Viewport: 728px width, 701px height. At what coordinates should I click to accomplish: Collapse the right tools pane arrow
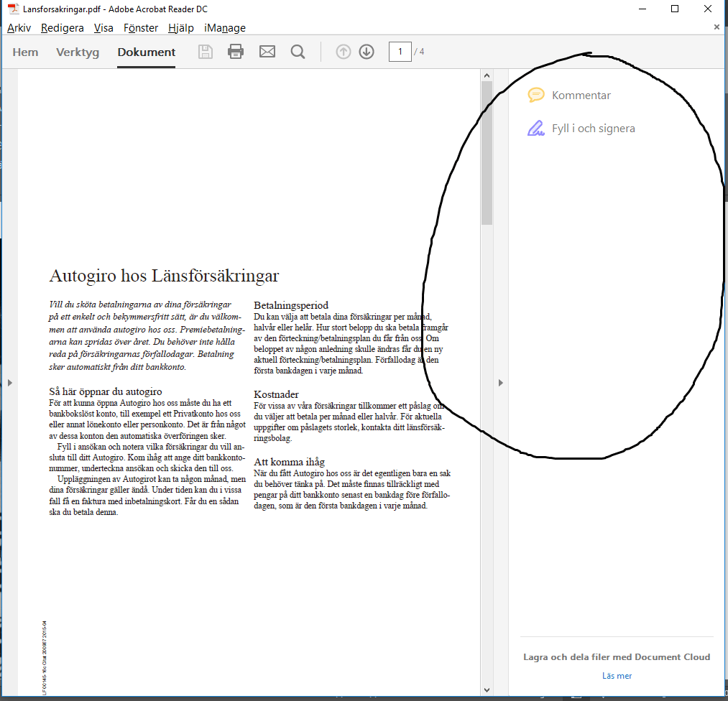tap(500, 383)
